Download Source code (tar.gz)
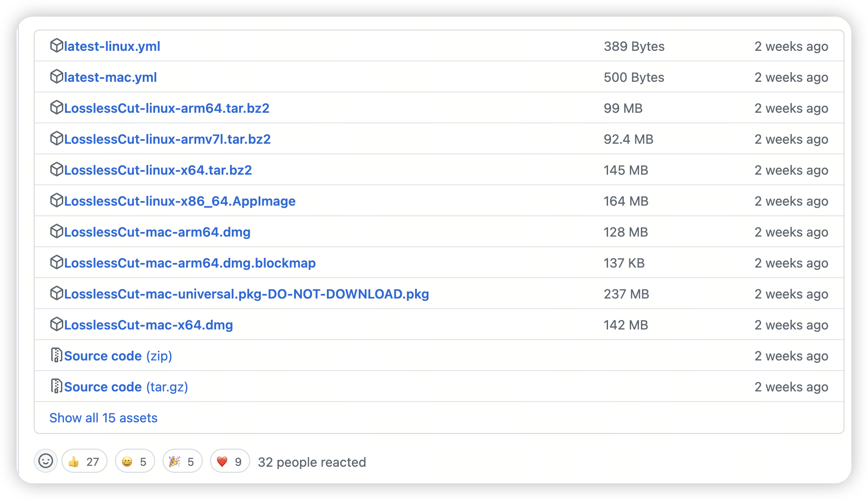This screenshot has width=868, height=500. [x=126, y=387]
